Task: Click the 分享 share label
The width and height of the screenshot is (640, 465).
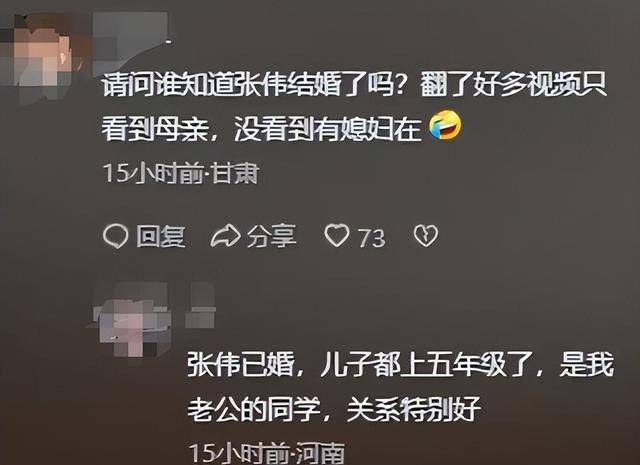Action: click(x=271, y=236)
